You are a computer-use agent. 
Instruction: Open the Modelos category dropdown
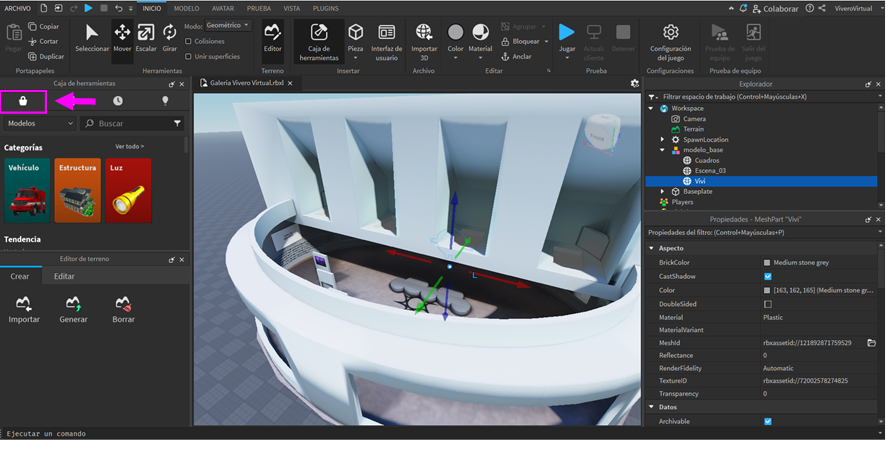(39, 123)
